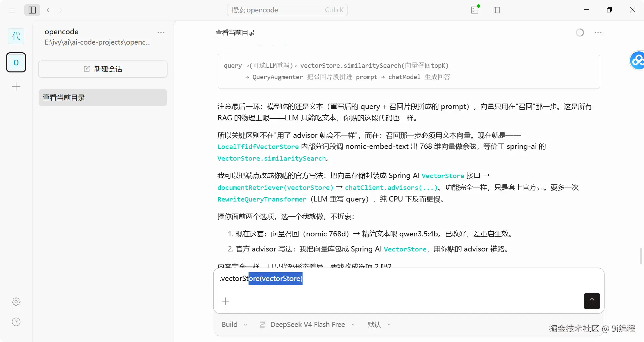Screen dimensions: 644x342
Task: Open the status panel icon with green dot
Action: [x=475, y=10]
